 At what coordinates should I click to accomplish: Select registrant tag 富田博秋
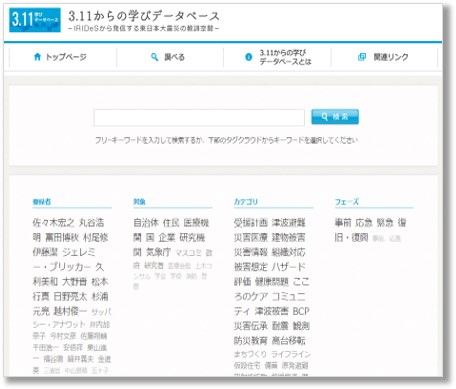[x=62, y=238]
